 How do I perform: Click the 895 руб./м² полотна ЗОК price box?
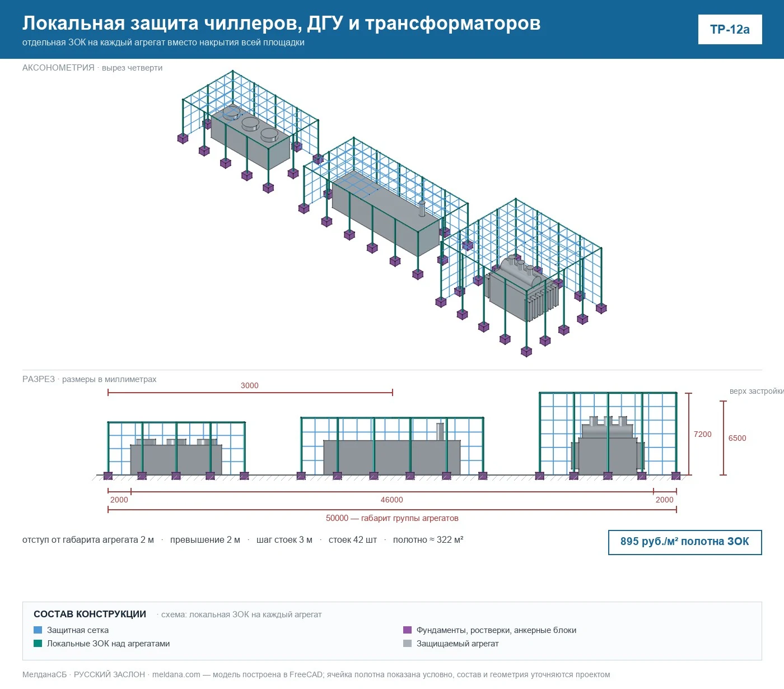pyautogui.click(x=685, y=542)
